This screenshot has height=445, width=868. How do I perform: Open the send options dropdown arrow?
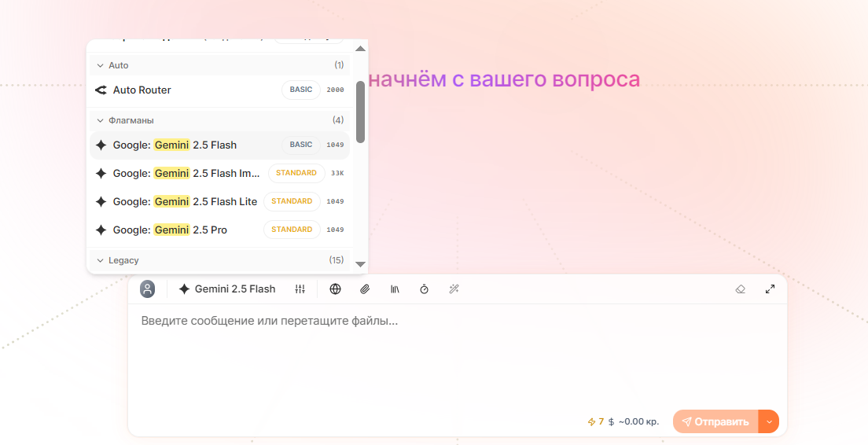click(x=769, y=421)
